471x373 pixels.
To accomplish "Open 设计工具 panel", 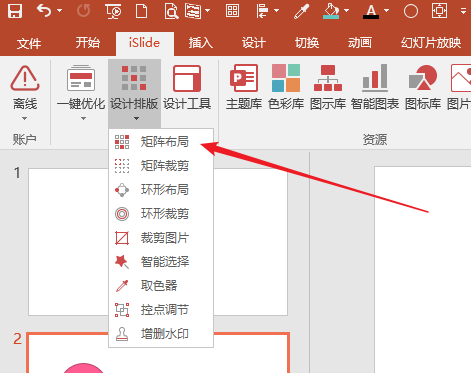I will coord(187,88).
